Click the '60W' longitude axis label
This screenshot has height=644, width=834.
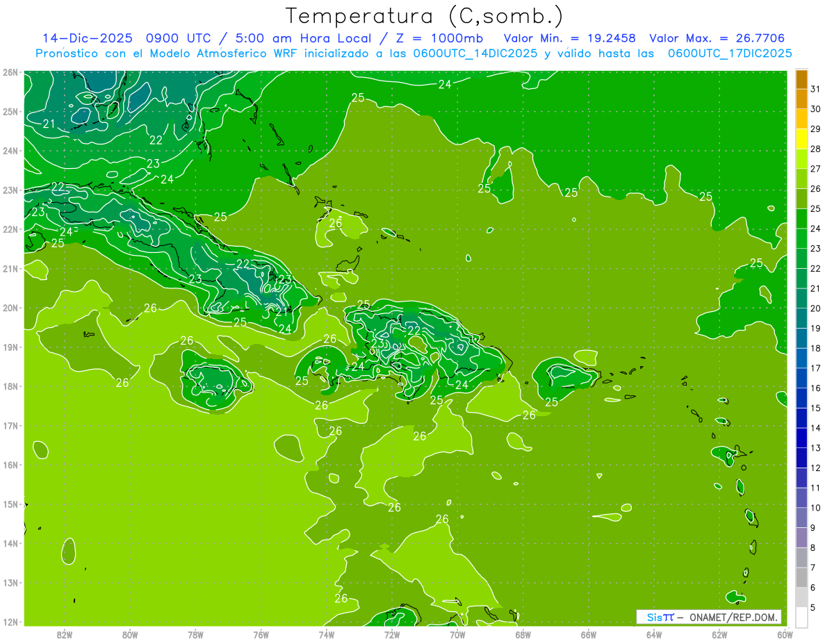(x=785, y=634)
